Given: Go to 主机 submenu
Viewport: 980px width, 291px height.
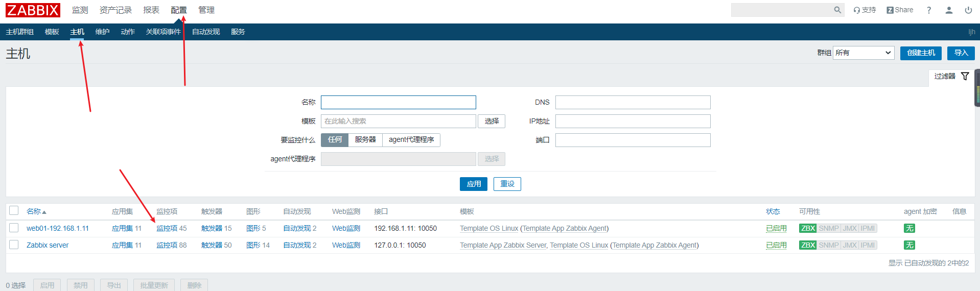Looking at the screenshot, I should tap(77, 32).
